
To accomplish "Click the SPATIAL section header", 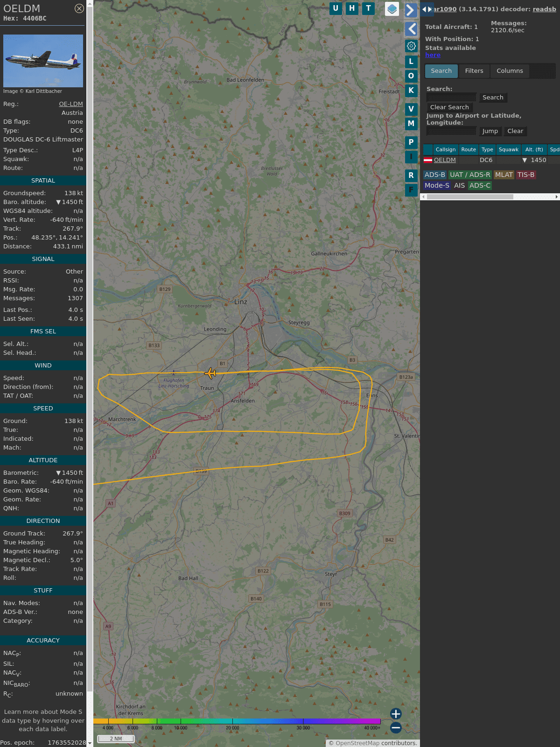I will point(43,181).
